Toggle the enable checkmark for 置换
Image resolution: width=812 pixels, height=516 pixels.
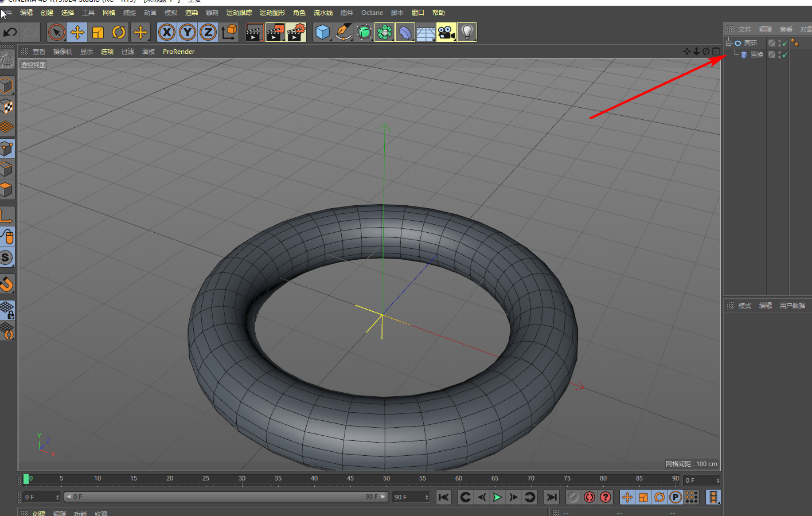pos(785,54)
